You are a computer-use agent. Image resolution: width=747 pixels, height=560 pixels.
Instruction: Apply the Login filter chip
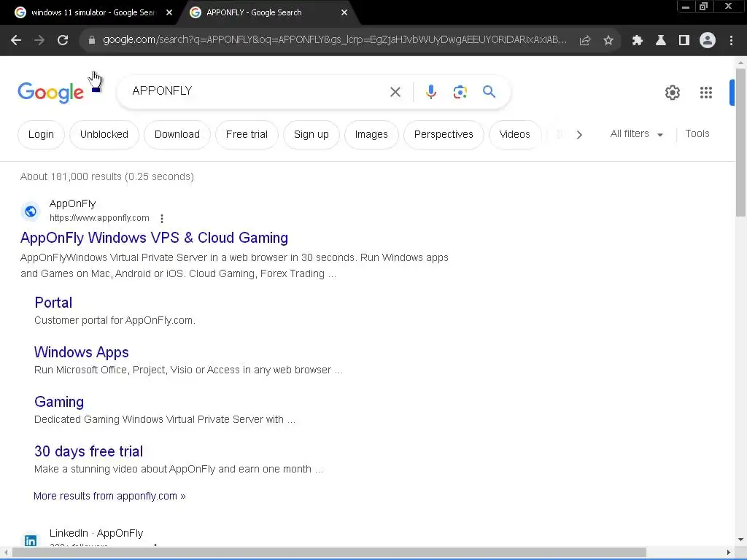[x=41, y=135]
